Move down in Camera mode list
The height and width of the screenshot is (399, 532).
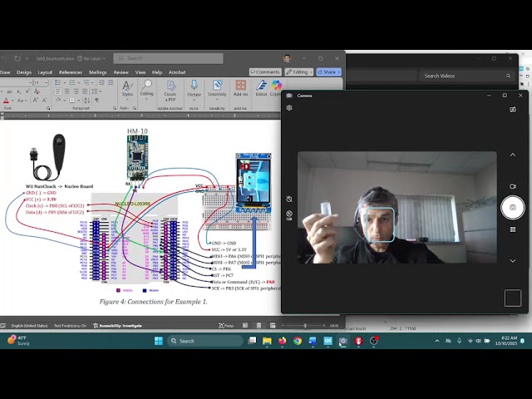coord(513,261)
